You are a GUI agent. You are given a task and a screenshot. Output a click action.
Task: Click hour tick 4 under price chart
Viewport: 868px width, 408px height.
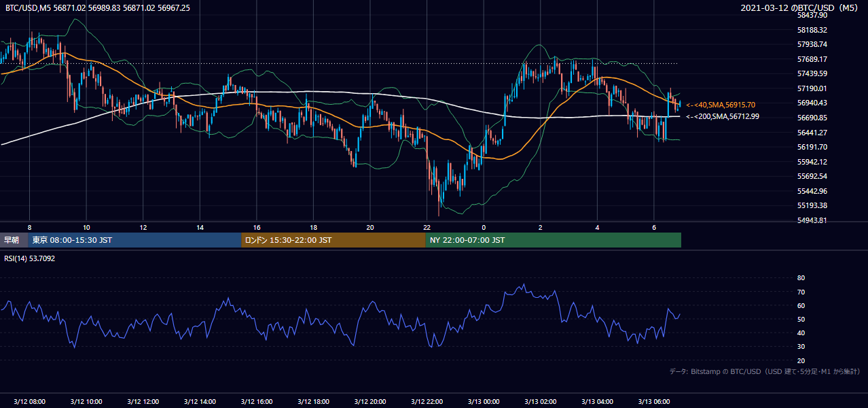click(597, 226)
